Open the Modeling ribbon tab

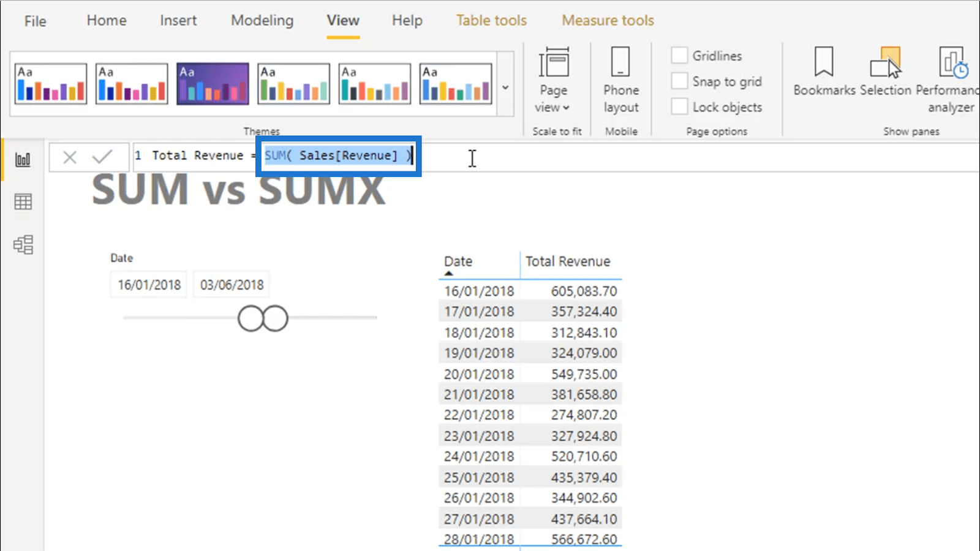tap(262, 20)
